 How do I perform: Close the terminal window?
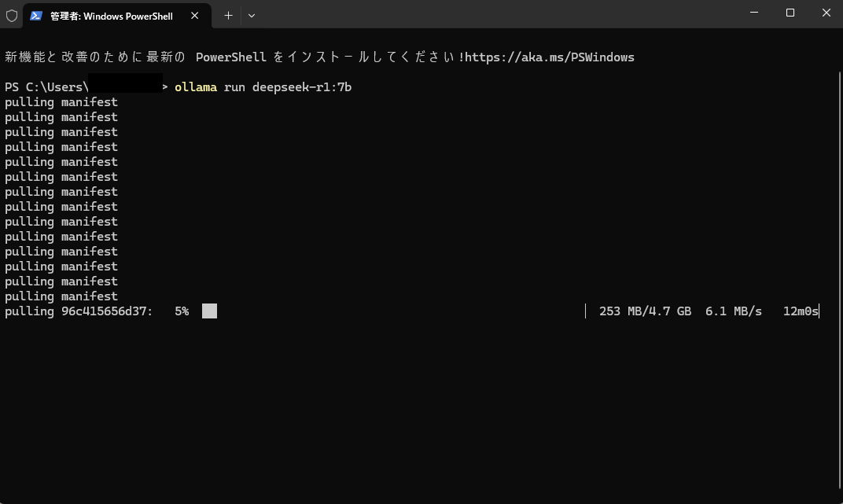(x=826, y=13)
